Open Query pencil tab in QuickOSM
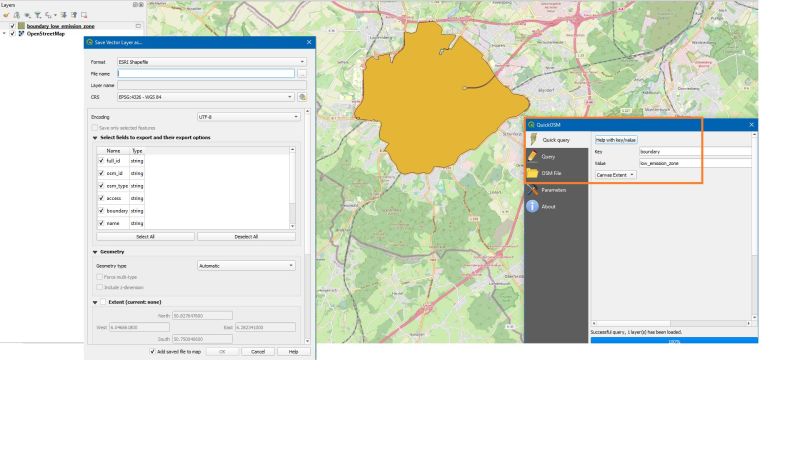This screenshot has width=800, height=450. [557, 157]
